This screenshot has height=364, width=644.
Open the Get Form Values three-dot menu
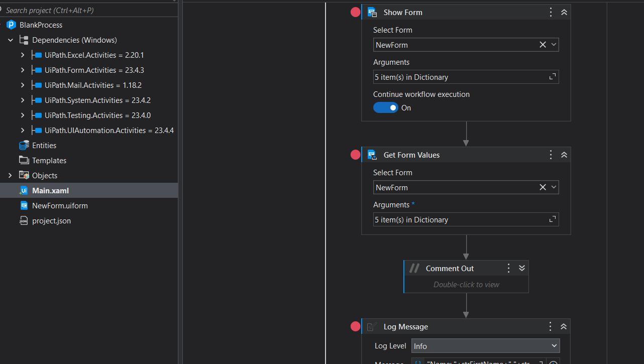point(551,155)
